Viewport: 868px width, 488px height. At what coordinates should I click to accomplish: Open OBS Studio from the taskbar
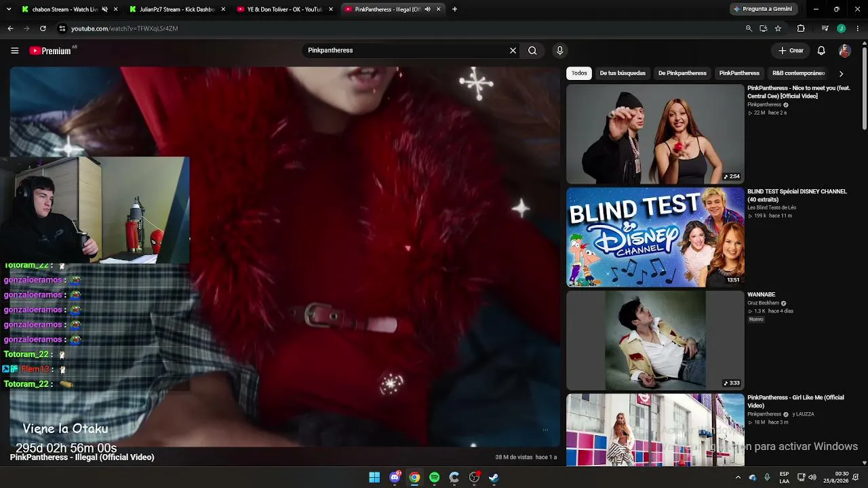coord(474,477)
